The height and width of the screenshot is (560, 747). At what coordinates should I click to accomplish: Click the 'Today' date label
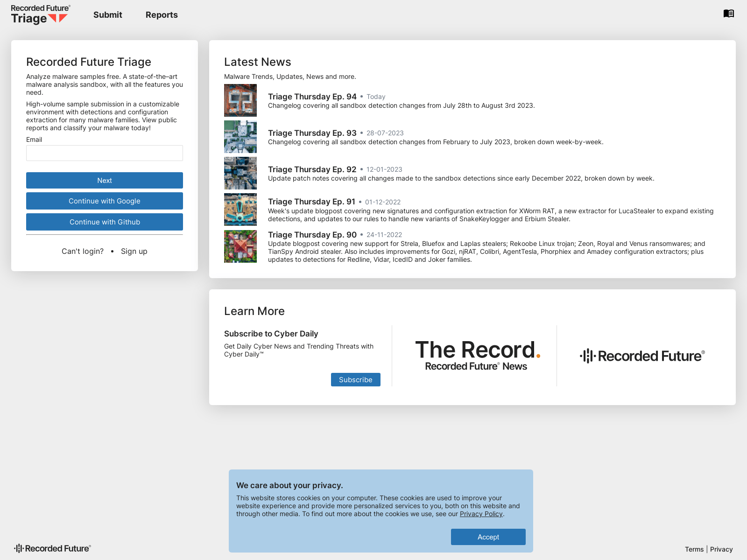coord(376,97)
